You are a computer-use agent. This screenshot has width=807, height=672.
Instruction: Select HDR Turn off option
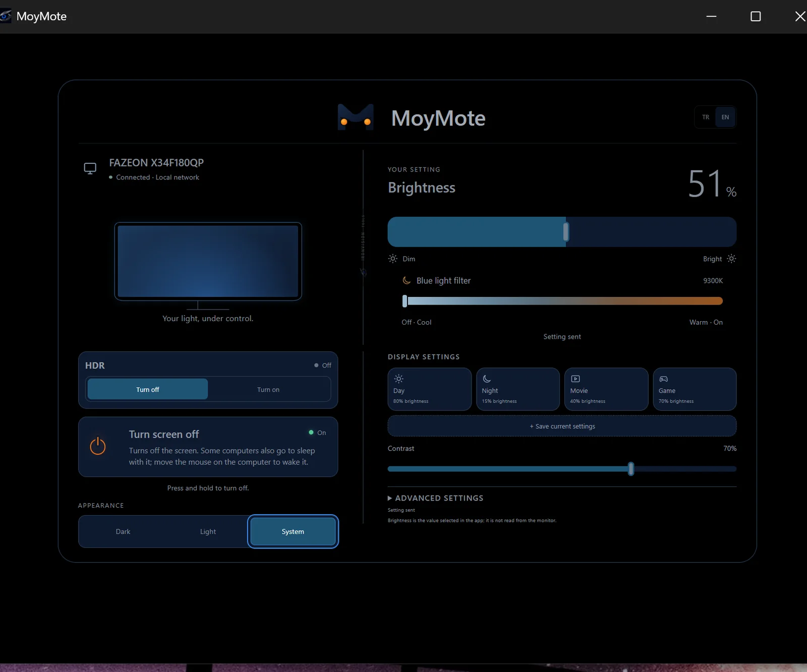click(148, 390)
